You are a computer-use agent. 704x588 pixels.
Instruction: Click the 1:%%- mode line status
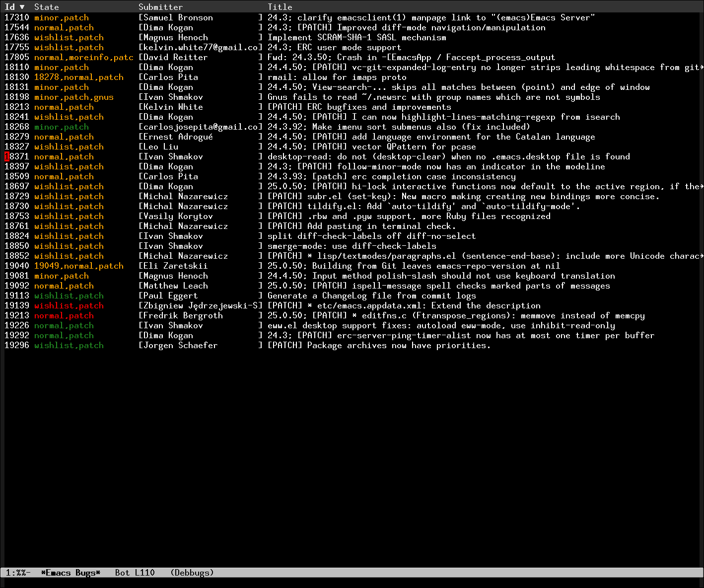click(x=18, y=573)
